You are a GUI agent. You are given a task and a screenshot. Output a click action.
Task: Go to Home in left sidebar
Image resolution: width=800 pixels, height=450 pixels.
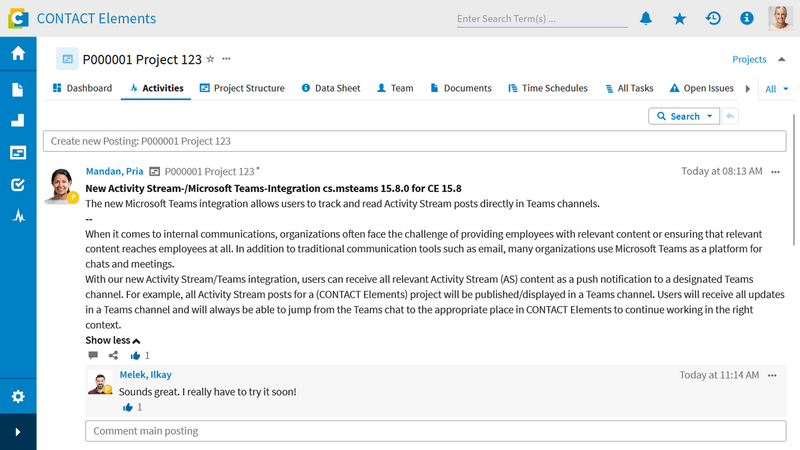(18, 53)
